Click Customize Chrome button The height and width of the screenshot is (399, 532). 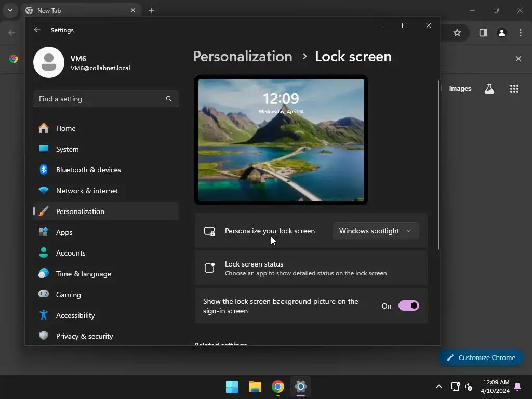coord(481,357)
